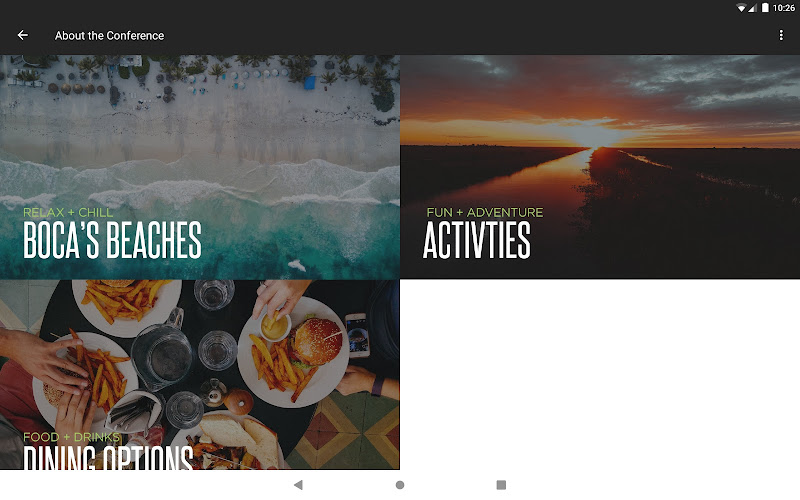Image resolution: width=800 pixels, height=500 pixels.
Task: Click the Wi-Fi status icon
Action: pyautogui.click(x=741, y=8)
